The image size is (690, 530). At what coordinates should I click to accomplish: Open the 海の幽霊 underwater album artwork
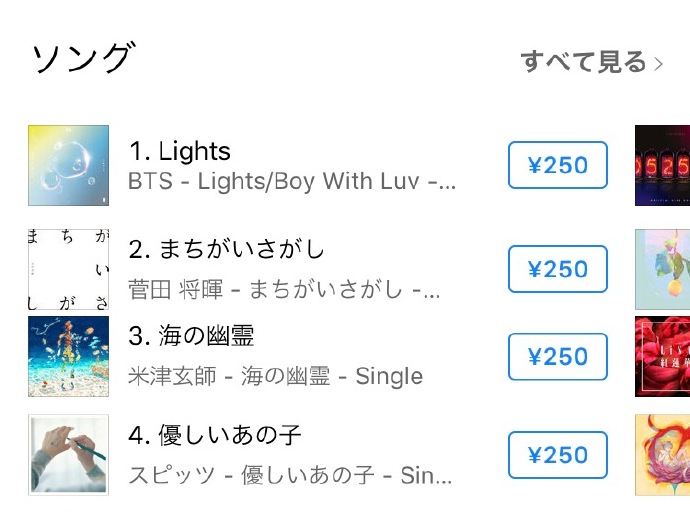coord(68,357)
